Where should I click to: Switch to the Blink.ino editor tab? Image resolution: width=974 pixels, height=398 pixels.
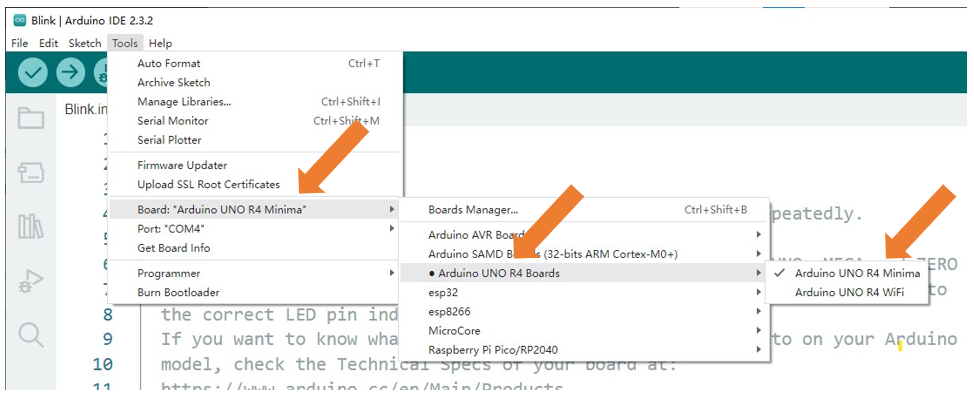[x=86, y=110]
